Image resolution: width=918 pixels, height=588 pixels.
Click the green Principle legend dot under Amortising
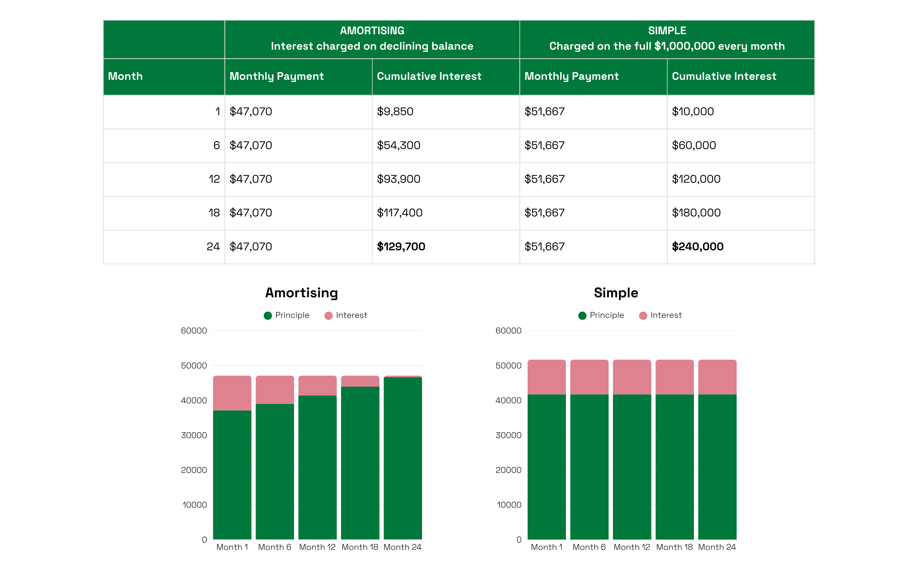[267, 315]
